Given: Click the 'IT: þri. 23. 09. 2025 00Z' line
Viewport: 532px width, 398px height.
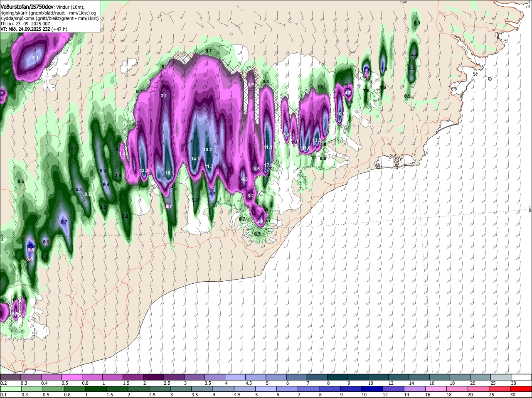Looking at the screenshot, I should [25, 24].
